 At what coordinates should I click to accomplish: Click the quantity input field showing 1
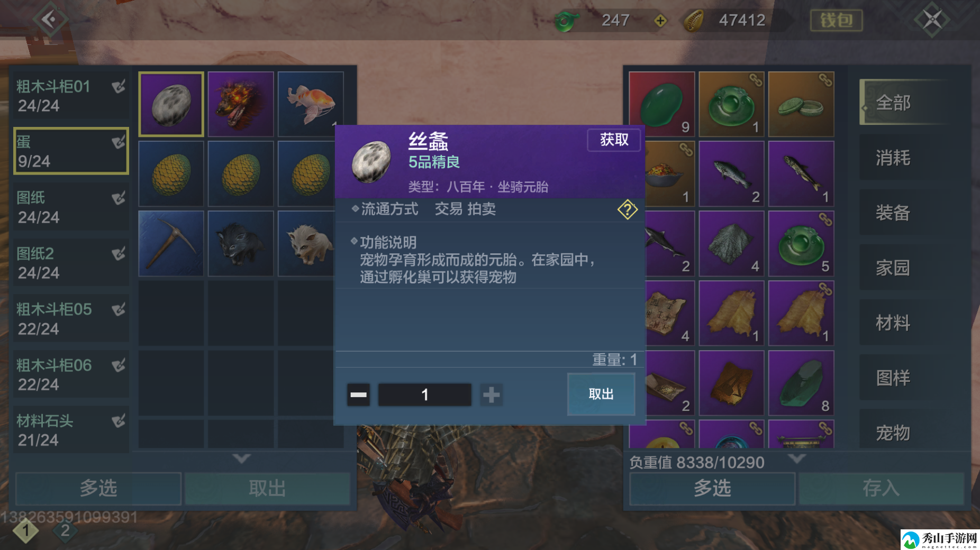pos(424,395)
